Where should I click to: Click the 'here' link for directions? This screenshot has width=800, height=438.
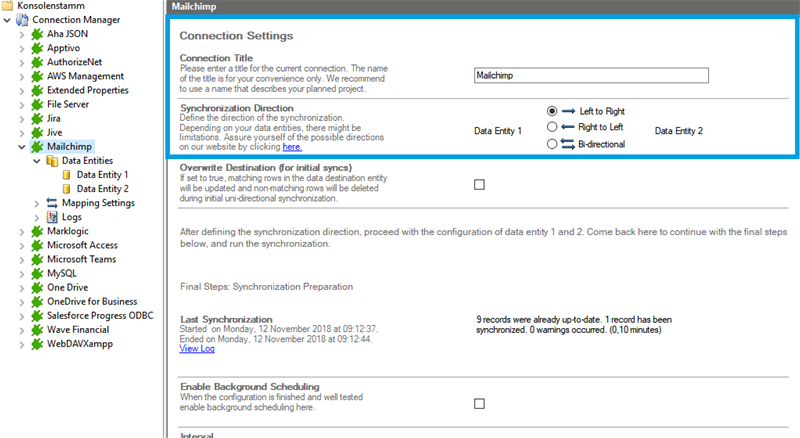pos(292,146)
